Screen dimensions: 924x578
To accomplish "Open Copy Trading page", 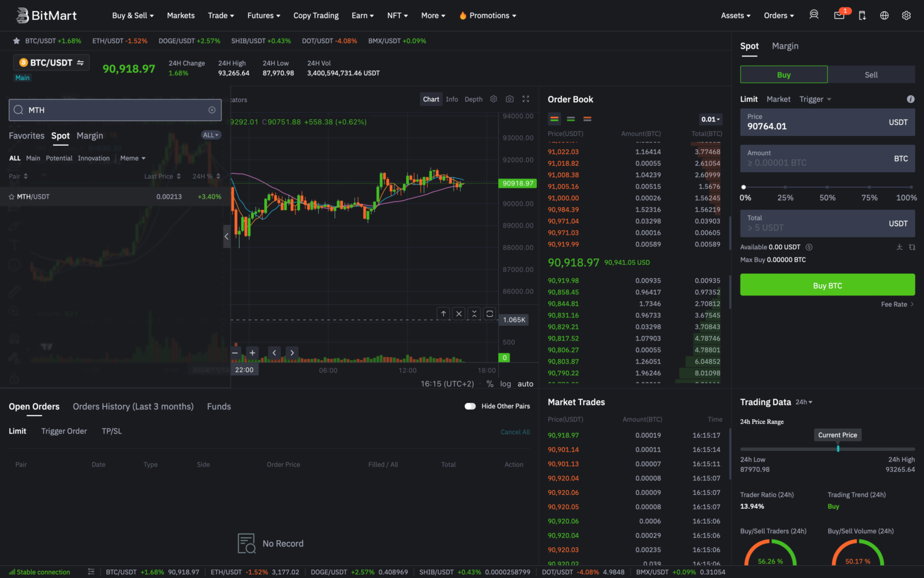I will [316, 16].
